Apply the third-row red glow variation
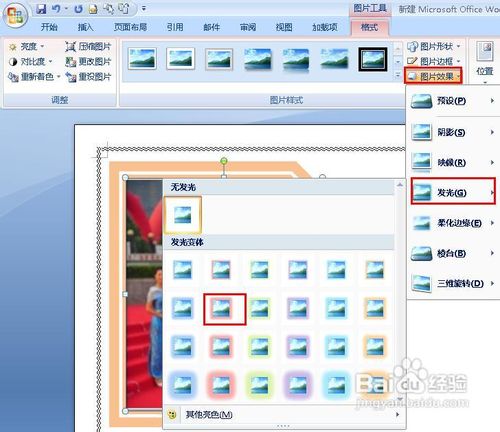Image resolution: width=500 pixels, height=432 pixels. point(221,347)
